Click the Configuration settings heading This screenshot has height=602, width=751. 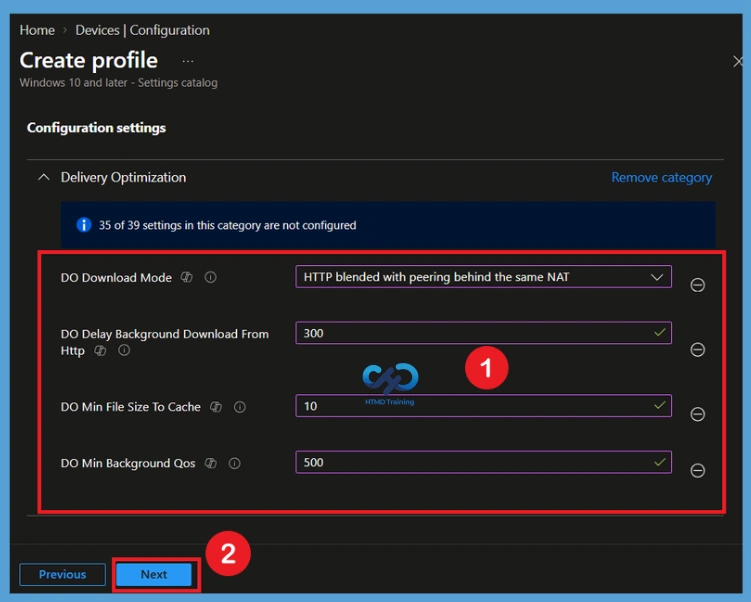(96, 128)
